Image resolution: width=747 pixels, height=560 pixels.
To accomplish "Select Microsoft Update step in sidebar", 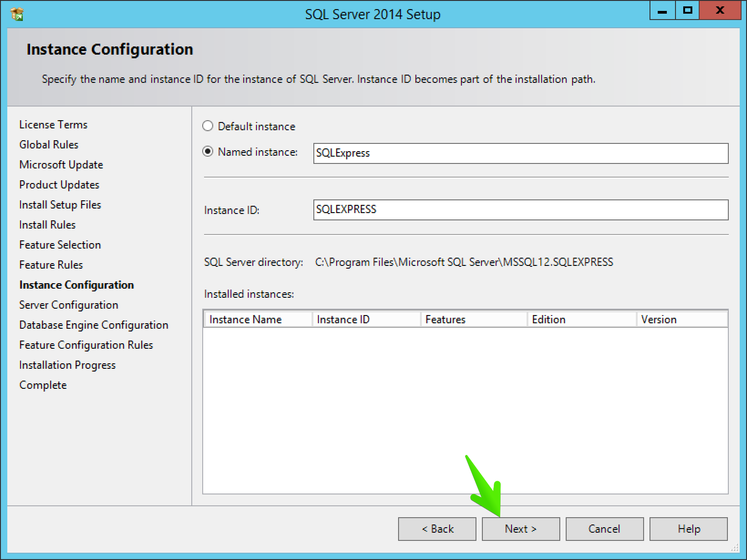I will (x=61, y=165).
